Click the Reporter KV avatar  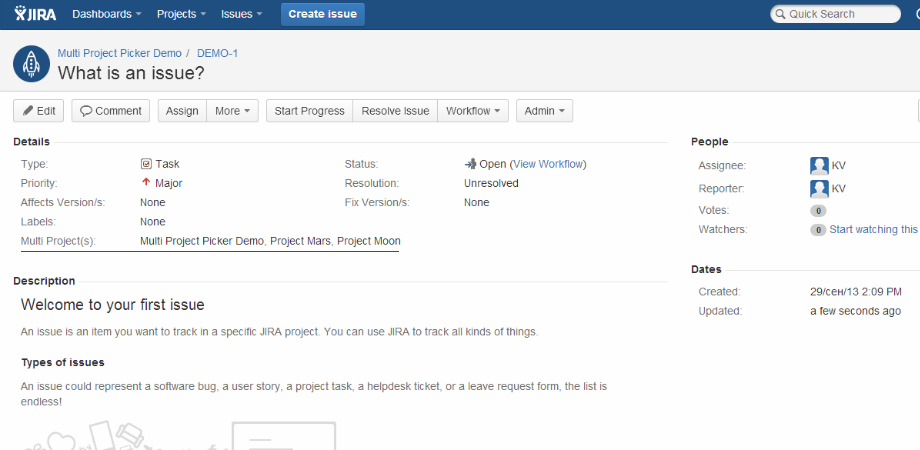[819, 189]
